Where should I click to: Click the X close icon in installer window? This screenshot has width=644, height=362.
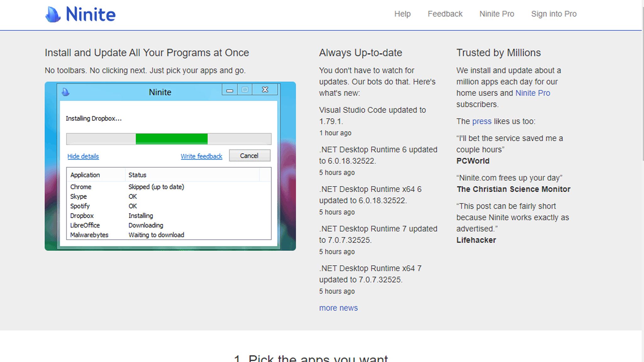point(265,90)
